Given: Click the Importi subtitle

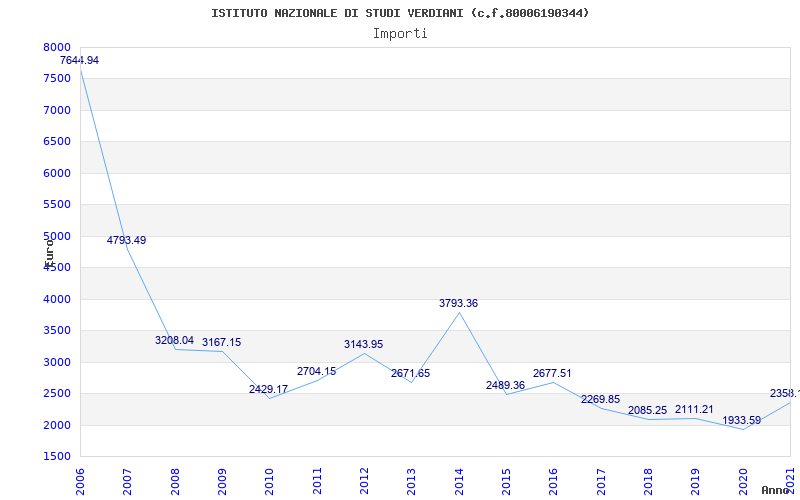Looking at the screenshot, I should pyautogui.click(x=400, y=34).
